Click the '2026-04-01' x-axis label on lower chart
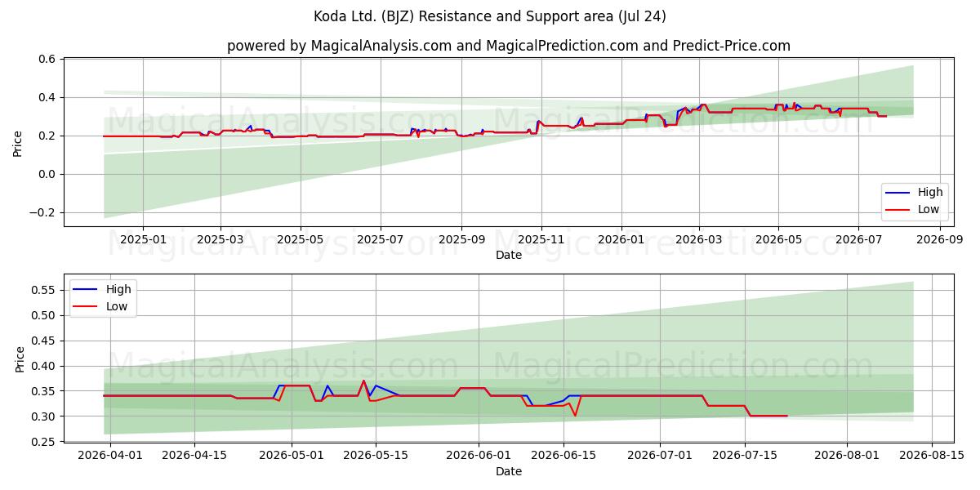 pyautogui.click(x=110, y=456)
